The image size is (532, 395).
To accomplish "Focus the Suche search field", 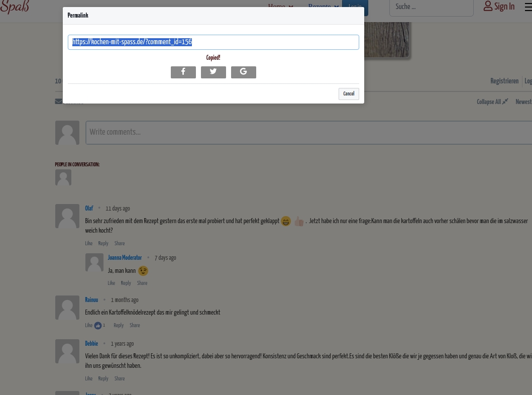I will [x=431, y=7].
